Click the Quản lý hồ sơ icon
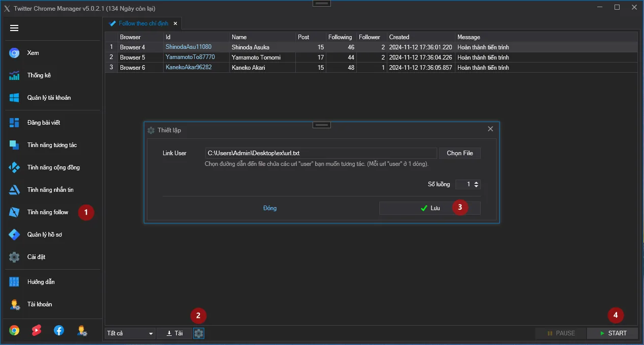This screenshot has width=644, height=345. pyautogui.click(x=14, y=235)
